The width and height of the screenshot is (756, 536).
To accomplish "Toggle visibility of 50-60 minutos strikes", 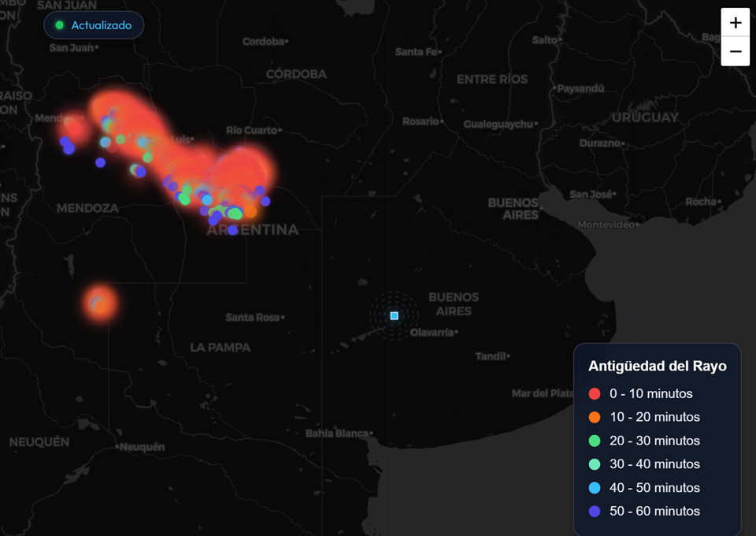I will (646, 512).
